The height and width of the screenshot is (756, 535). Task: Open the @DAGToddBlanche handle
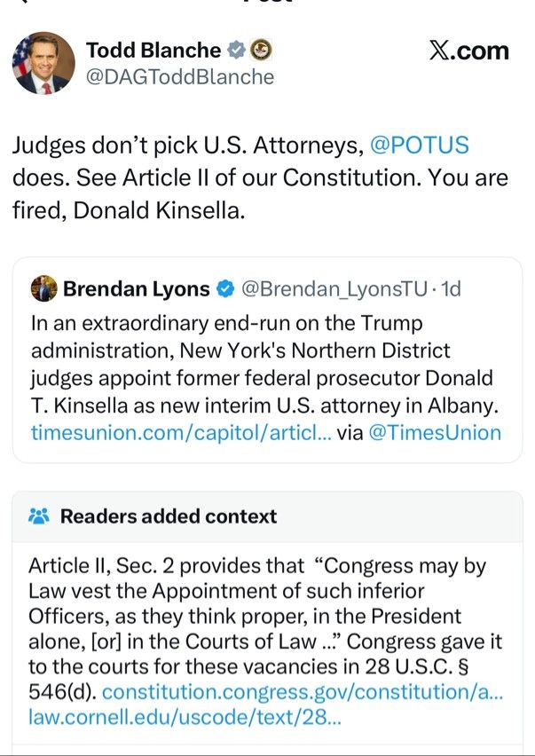point(180,77)
